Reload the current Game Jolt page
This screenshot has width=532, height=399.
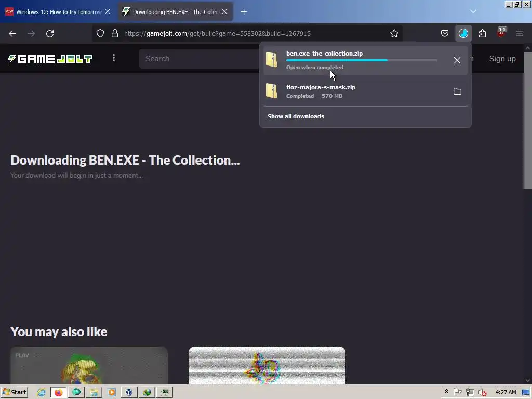50,34
